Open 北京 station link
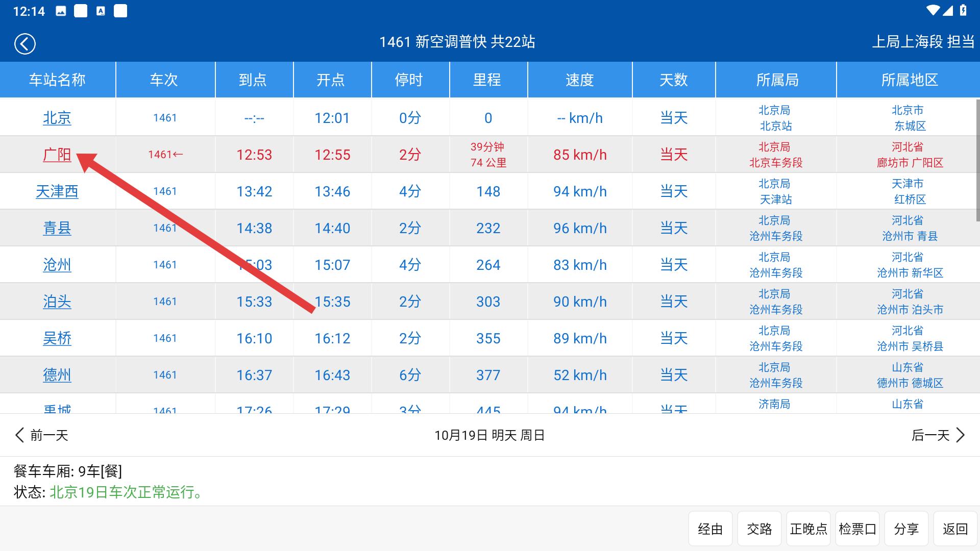 tap(57, 118)
